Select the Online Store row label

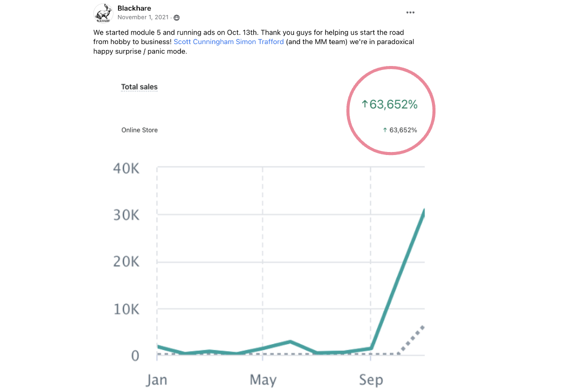pyautogui.click(x=139, y=130)
